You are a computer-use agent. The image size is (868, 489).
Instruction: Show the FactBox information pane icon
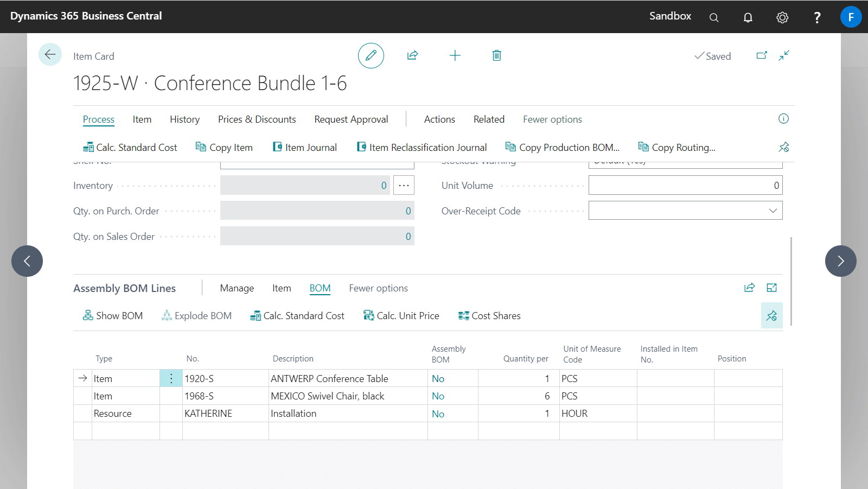(x=783, y=119)
